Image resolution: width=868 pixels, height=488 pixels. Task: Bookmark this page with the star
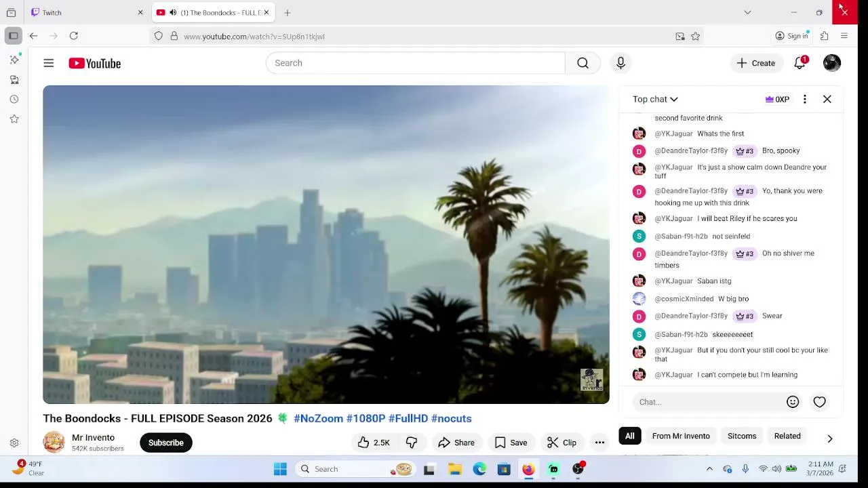pos(695,37)
